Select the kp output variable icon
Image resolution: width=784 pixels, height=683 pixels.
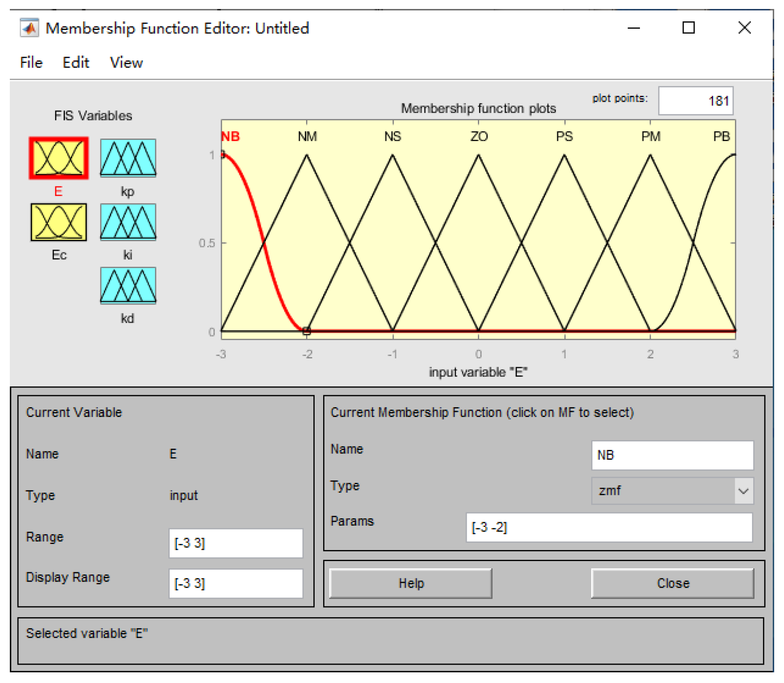coord(128,158)
